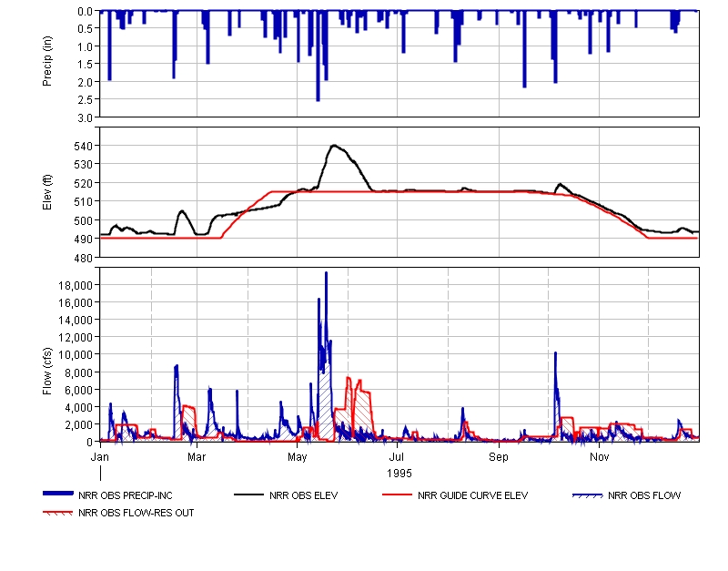Image resolution: width=728 pixels, height=571 pixels.
Task: Click the 1995 year label under the axis
Action: tap(399, 474)
